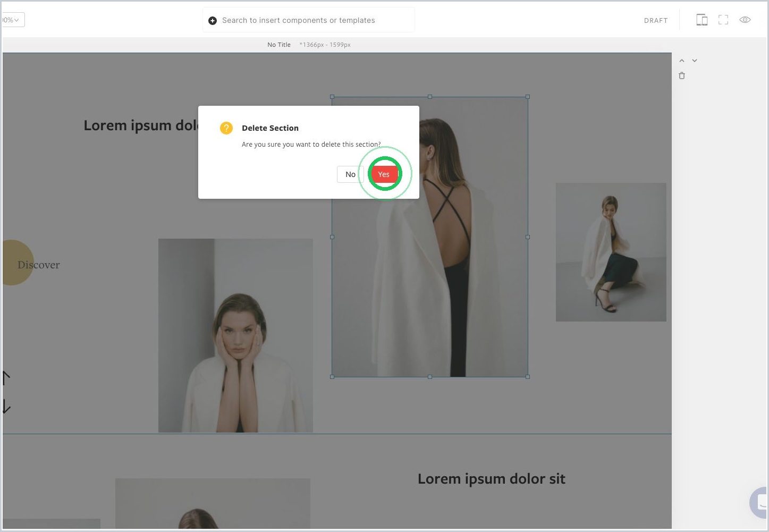Enter fullscreen mode icon
The height and width of the screenshot is (532, 769).
[723, 20]
